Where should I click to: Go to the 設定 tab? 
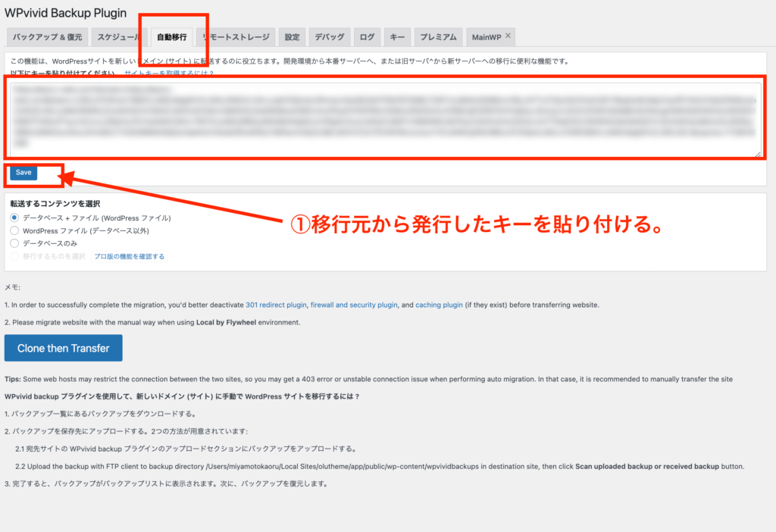coord(292,37)
